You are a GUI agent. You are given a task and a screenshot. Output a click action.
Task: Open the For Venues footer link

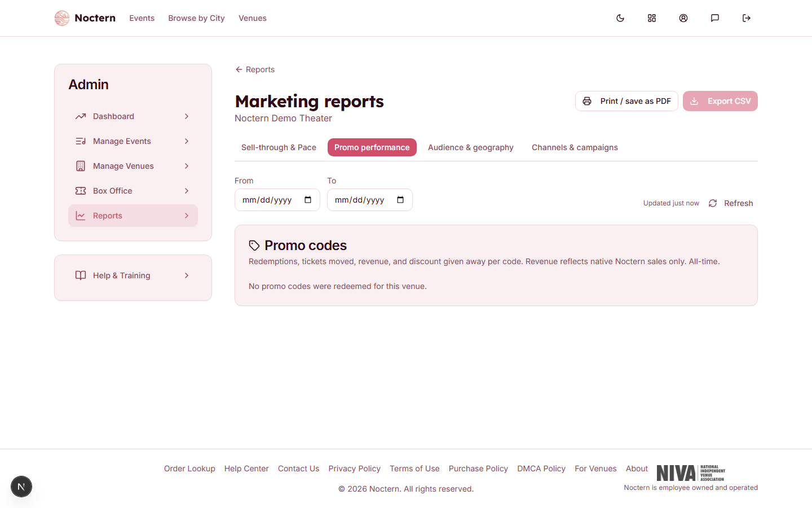pos(595,468)
